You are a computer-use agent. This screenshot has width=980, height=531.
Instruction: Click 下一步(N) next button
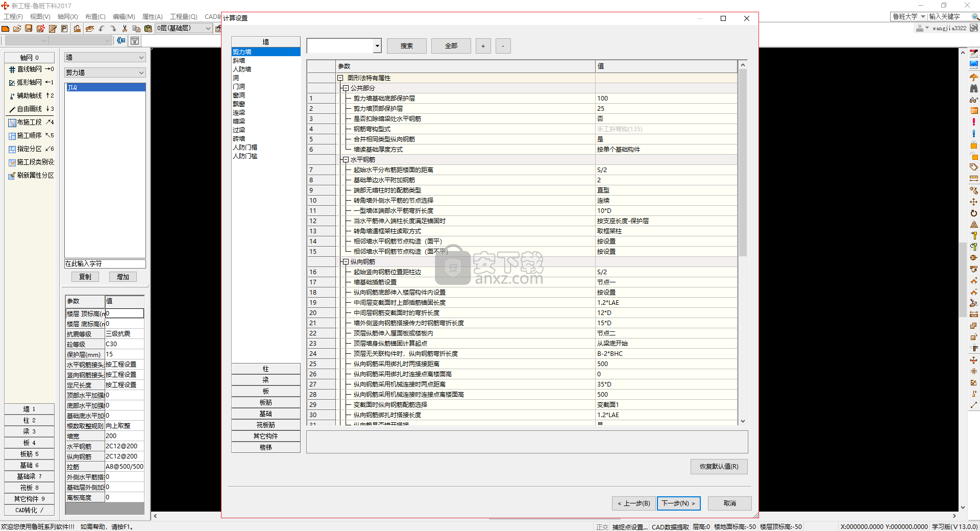tap(679, 503)
